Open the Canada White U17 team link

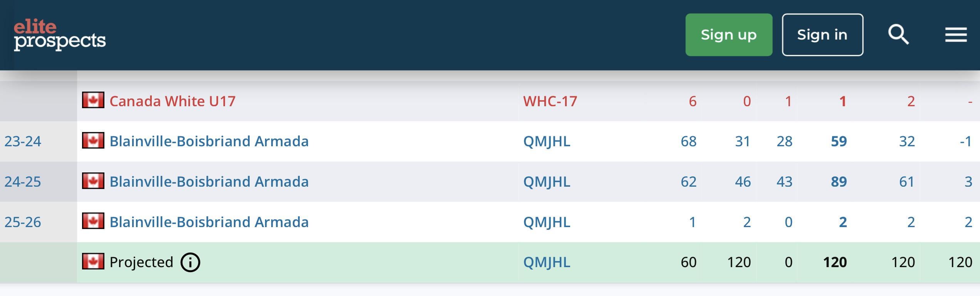click(172, 101)
